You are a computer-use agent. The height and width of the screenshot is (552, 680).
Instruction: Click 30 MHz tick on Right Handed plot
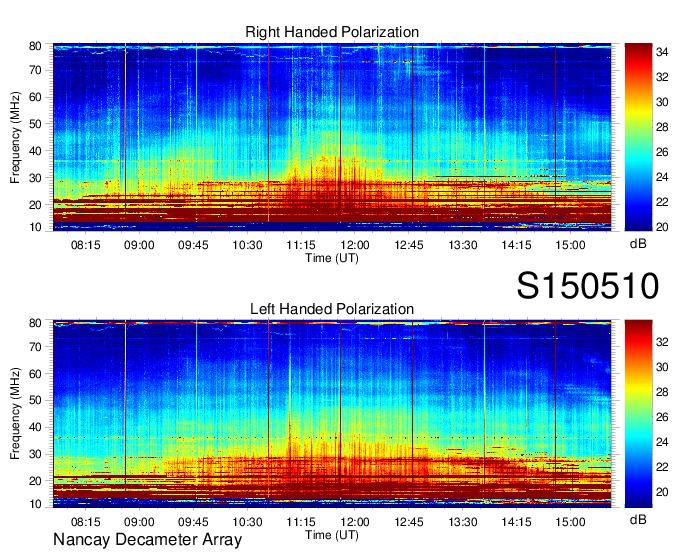click(35, 178)
